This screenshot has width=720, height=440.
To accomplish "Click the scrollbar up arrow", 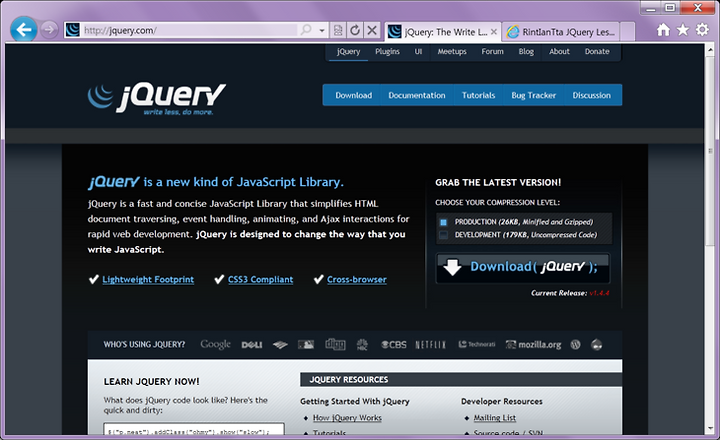I will click(710, 49).
